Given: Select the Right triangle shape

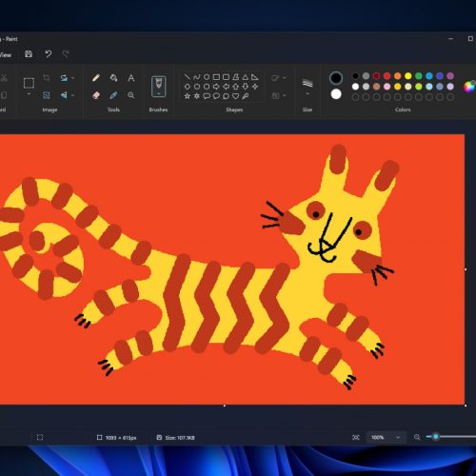Looking at the screenshot, I should point(255,77).
